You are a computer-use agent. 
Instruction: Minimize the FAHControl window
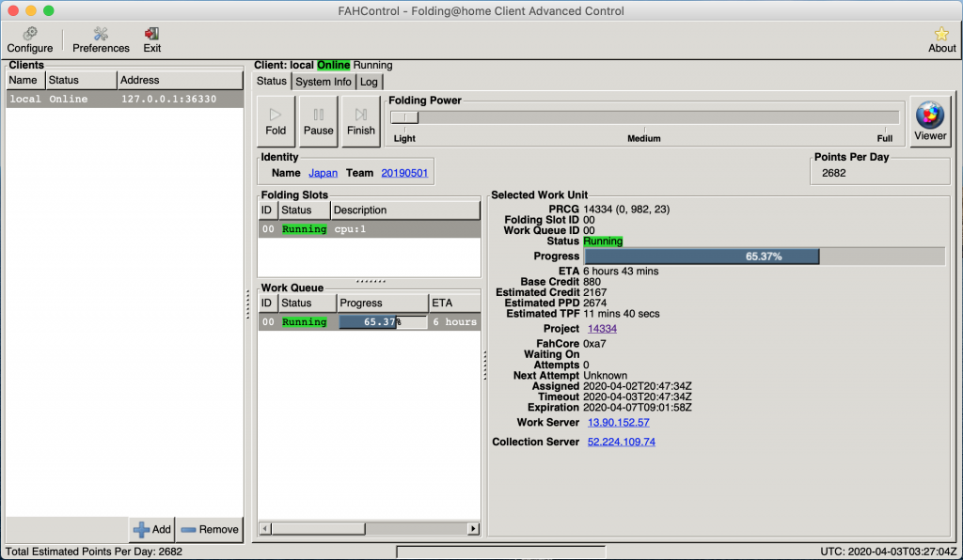coord(31,10)
